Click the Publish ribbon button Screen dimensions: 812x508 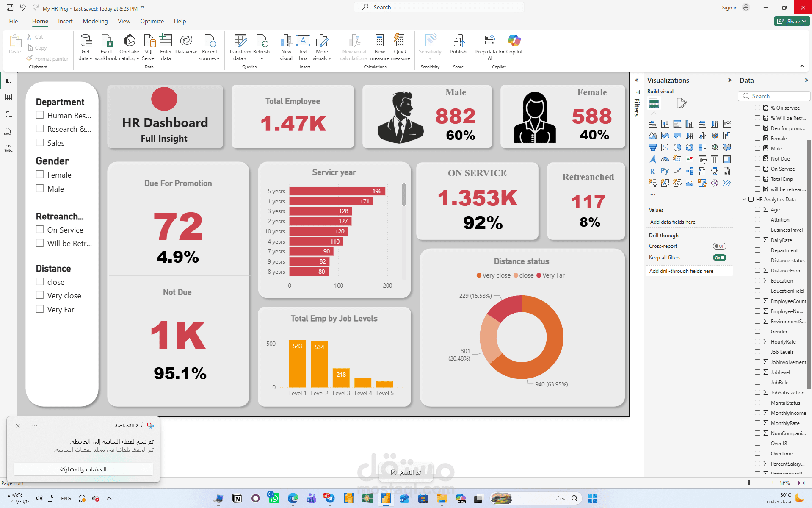point(458,45)
